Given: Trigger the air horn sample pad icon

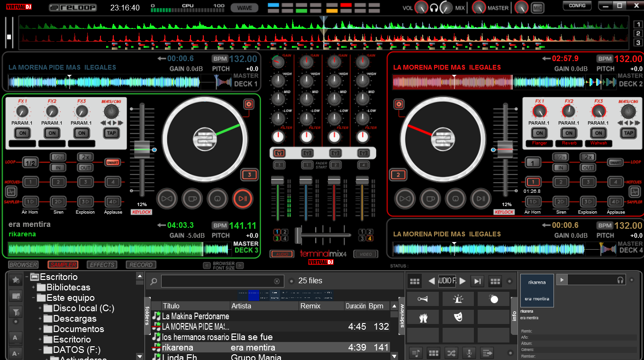Looking at the screenshot, I should 423,299.
